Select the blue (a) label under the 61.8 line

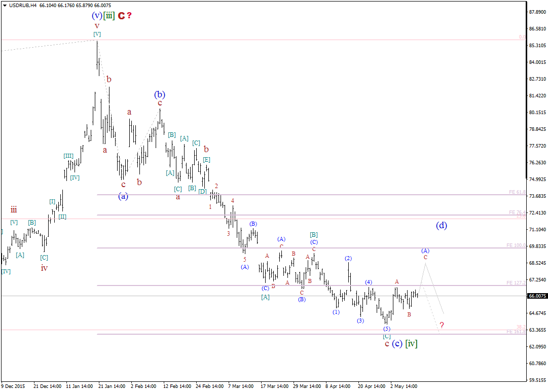coord(123,196)
